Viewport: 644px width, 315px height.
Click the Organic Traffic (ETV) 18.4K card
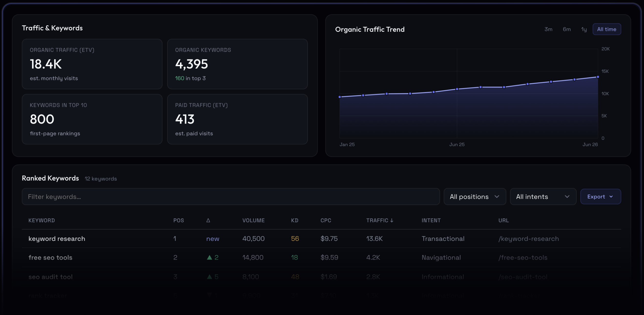[x=92, y=64]
